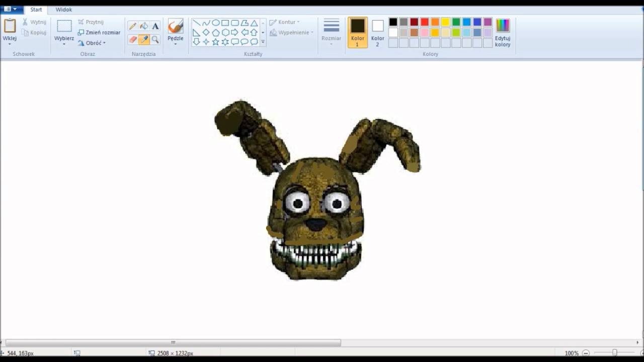Choose the Diamond shape
This screenshot has height=362, width=644.
206,33
